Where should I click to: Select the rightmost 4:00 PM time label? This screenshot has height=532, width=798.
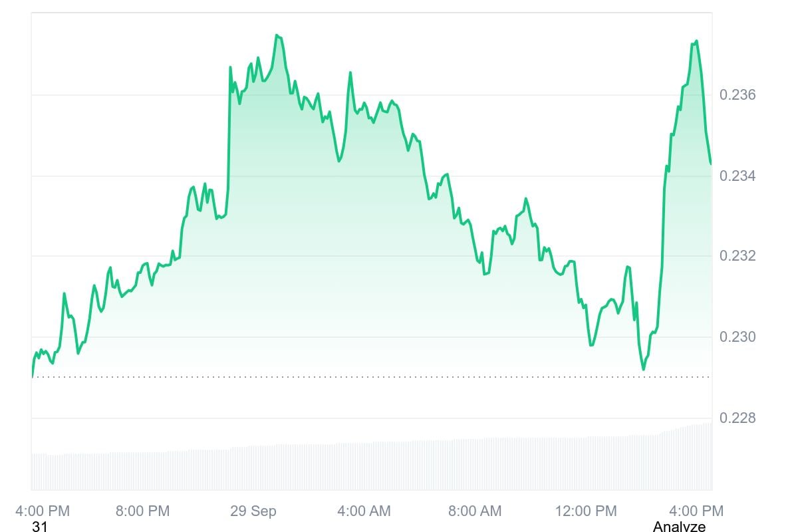point(696,511)
